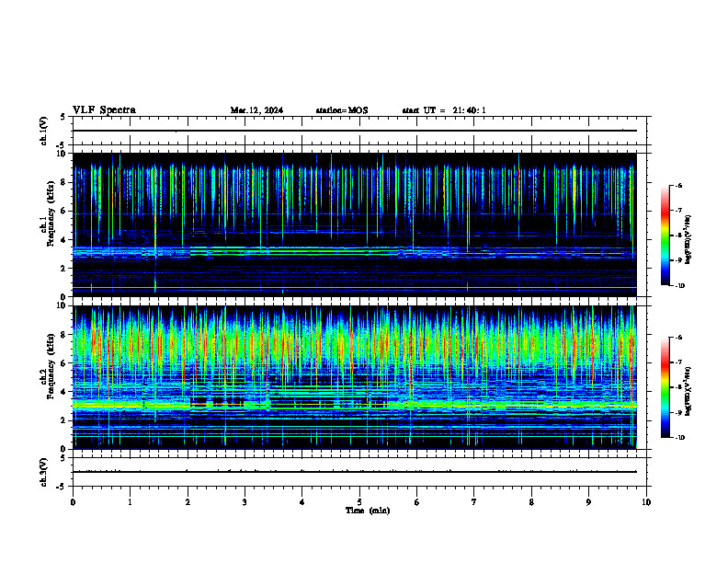The width and height of the screenshot is (728, 563).
Task: Select the date text "Mar.12, 2024"
Action: pos(256,110)
